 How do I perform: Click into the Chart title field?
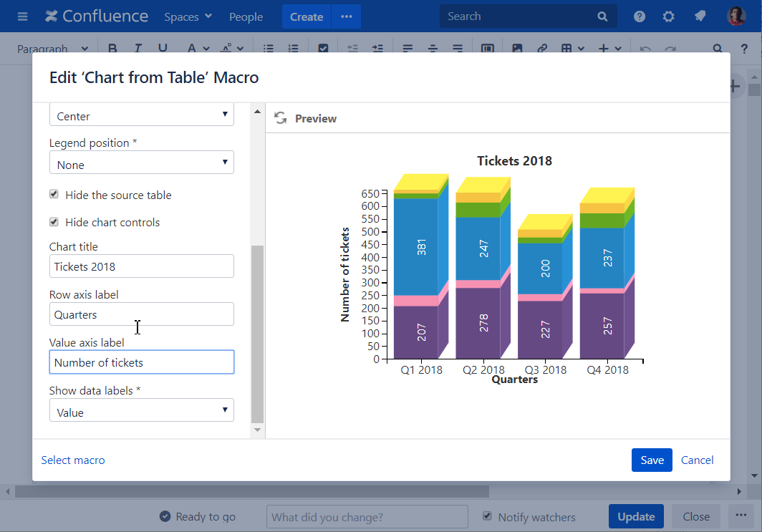141,266
